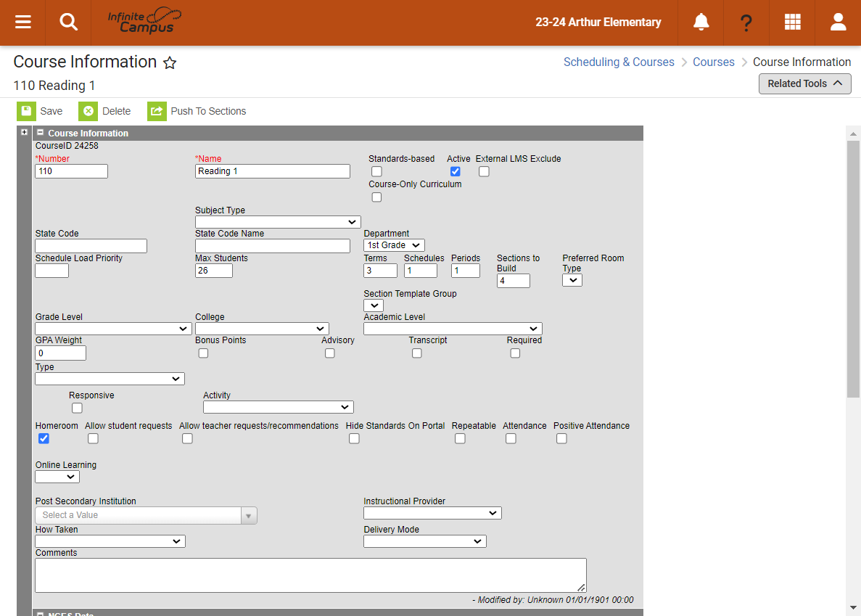Open the Academic Level dropdown
Image resolution: width=861 pixels, height=616 pixels.
click(x=453, y=328)
